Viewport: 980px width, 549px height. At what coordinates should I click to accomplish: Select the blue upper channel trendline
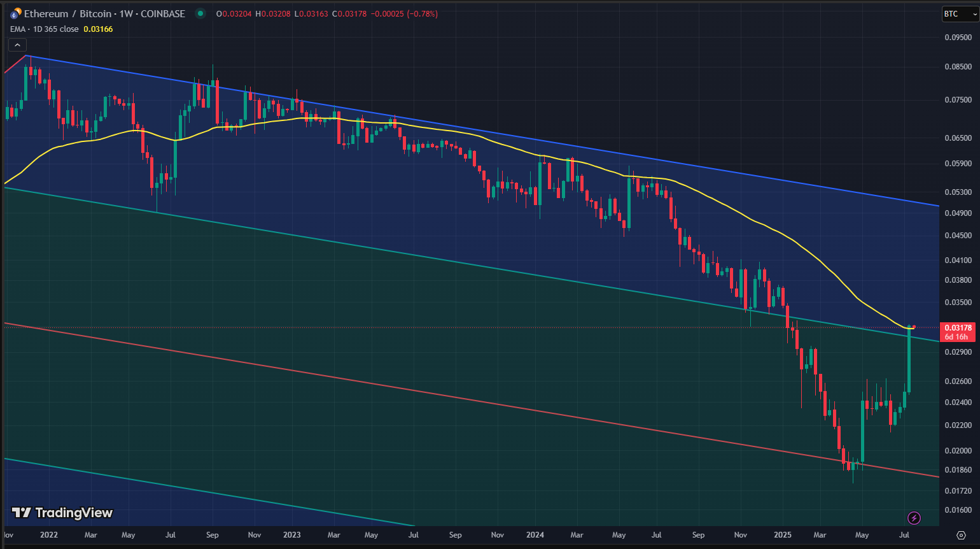(x=484, y=131)
